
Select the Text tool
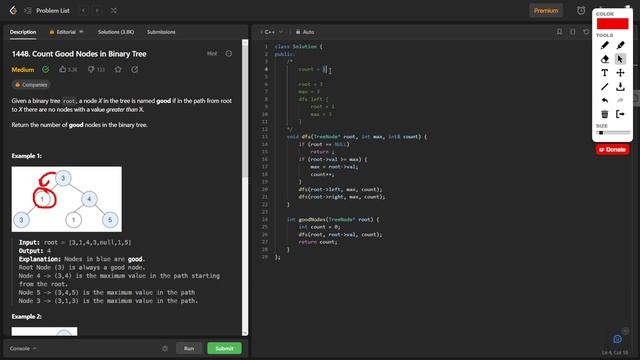tap(604, 73)
